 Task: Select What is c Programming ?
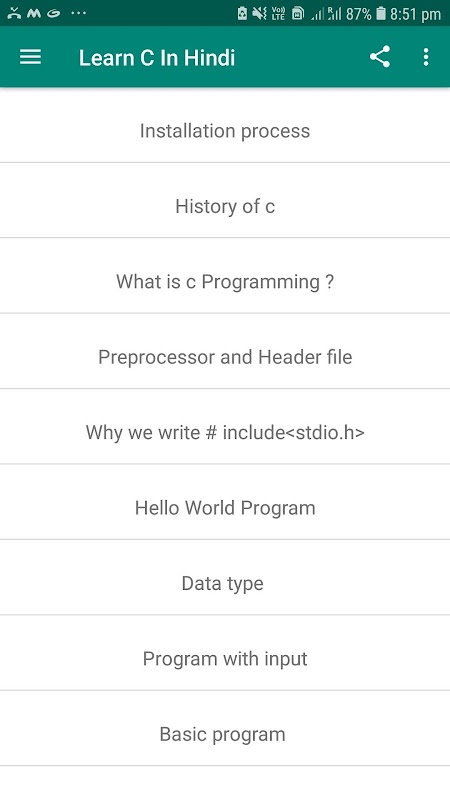pyautogui.click(x=225, y=282)
